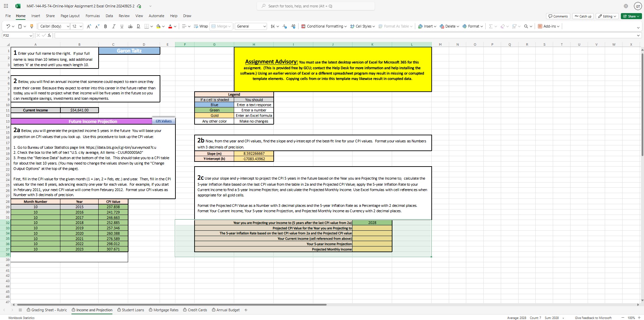Open the currency format options
The width and height of the screenshot is (644, 320).
pos(275,26)
